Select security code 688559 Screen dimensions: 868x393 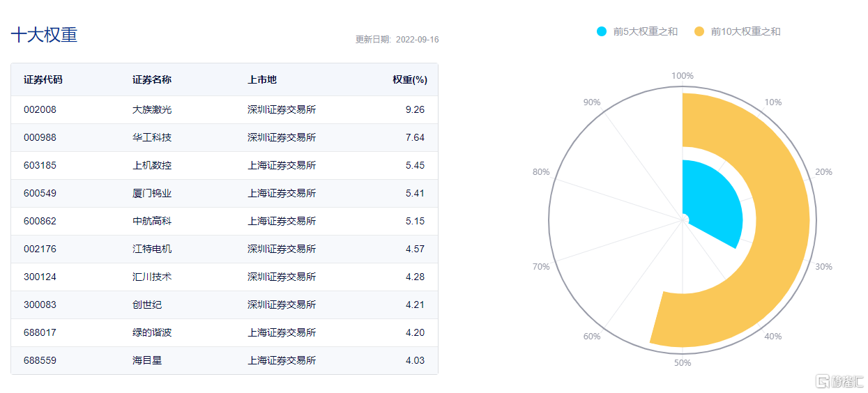click(40, 360)
